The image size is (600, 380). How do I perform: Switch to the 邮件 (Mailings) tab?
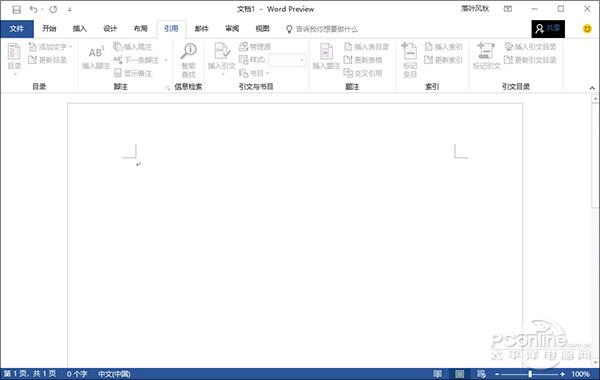point(201,29)
